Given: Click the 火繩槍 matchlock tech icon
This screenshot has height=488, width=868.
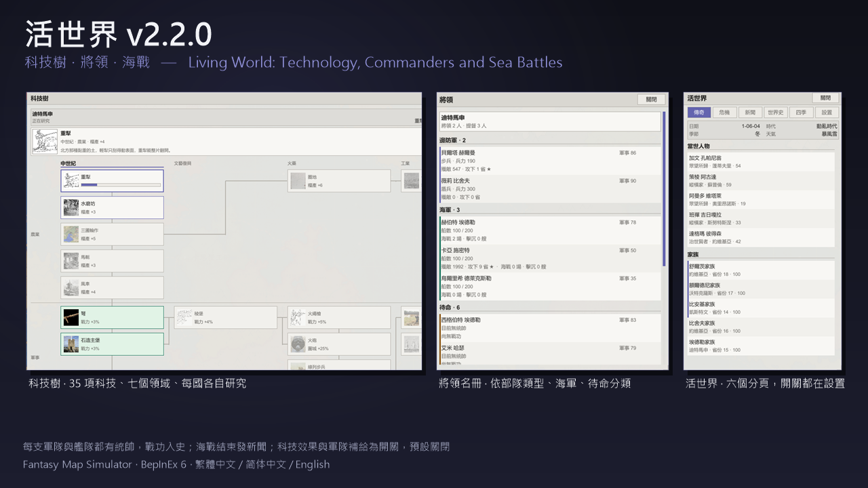Looking at the screenshot, I should (x=298, y=317).
